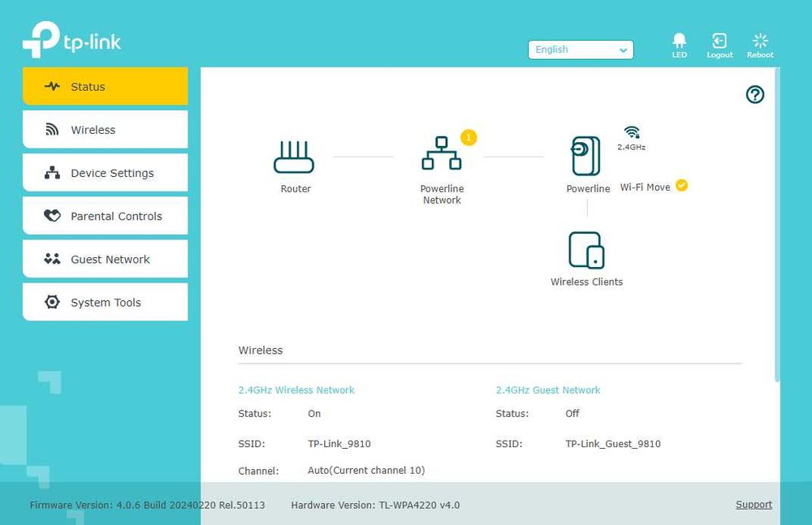
Task: Click the Router label under the icon
Action: tap(296, 188)
